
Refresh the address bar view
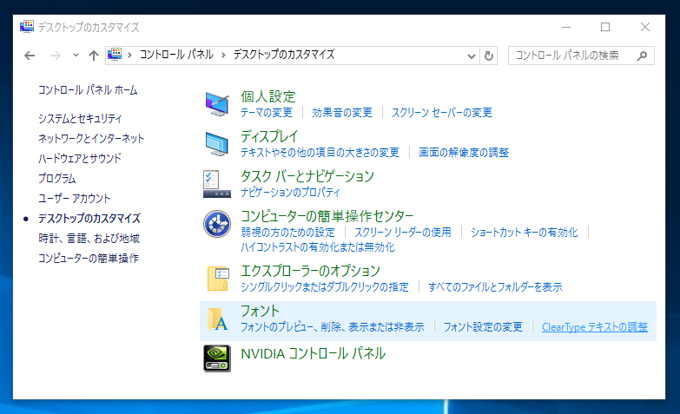[x=488, y=55]
